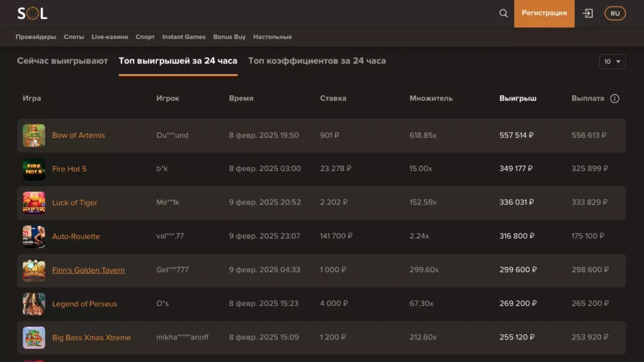Expand the rows-per-page dropdown showing 10

[612, 62]
